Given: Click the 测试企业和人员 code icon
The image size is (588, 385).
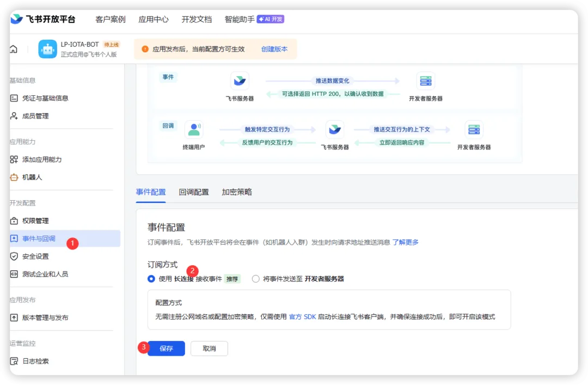Looking at the screenshot, I should [14, 274].
